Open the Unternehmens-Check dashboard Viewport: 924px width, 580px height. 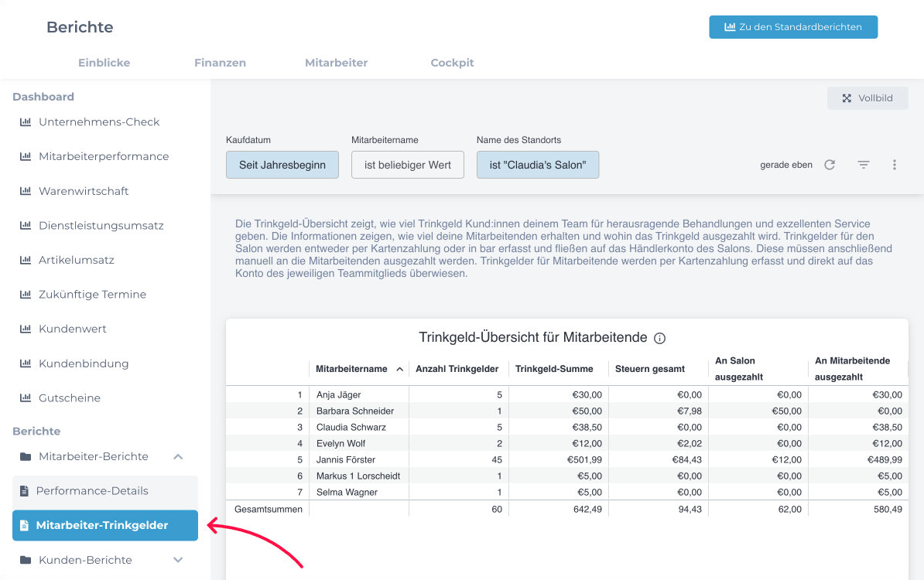(x=99, y=122)
